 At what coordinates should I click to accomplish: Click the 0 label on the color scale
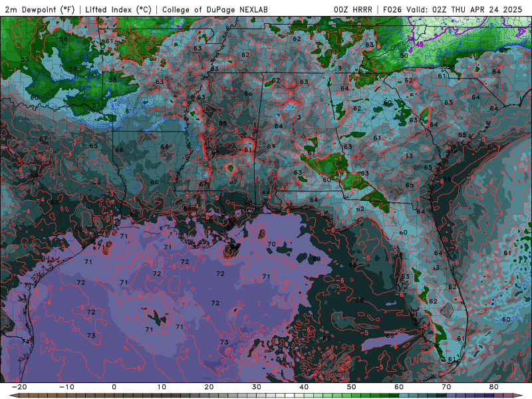114,387
